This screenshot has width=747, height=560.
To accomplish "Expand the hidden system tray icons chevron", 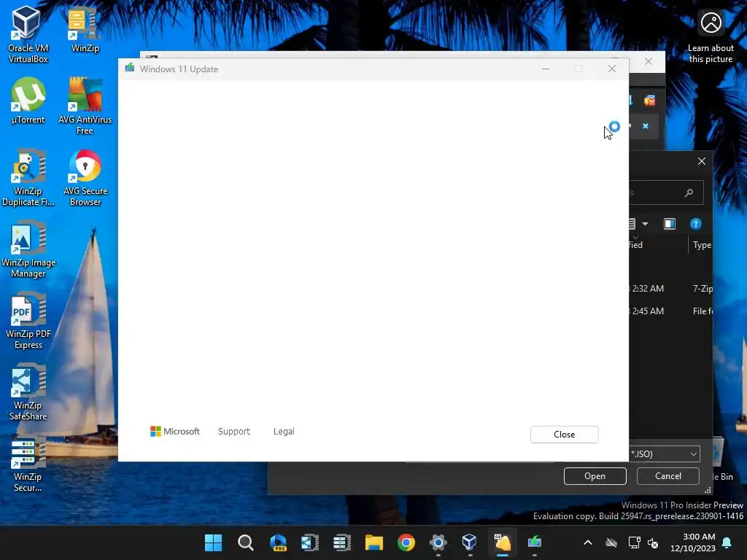I will tap(588, 542).
